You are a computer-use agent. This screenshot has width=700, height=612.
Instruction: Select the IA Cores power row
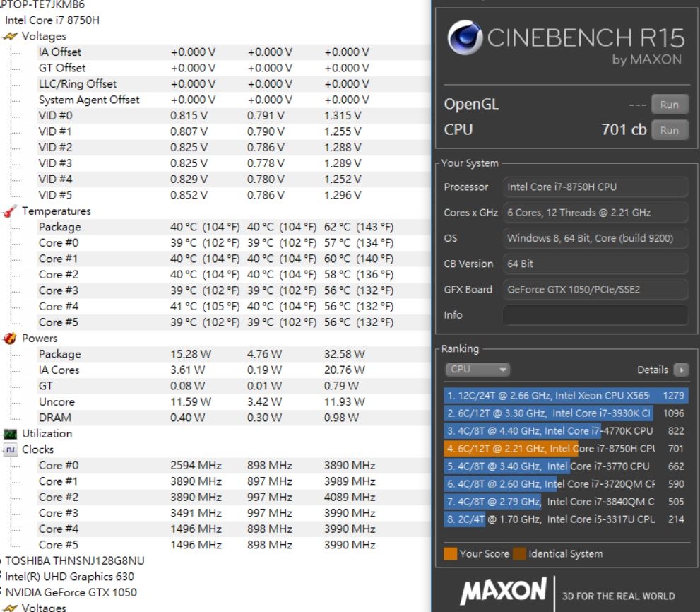tap(233, 370)
